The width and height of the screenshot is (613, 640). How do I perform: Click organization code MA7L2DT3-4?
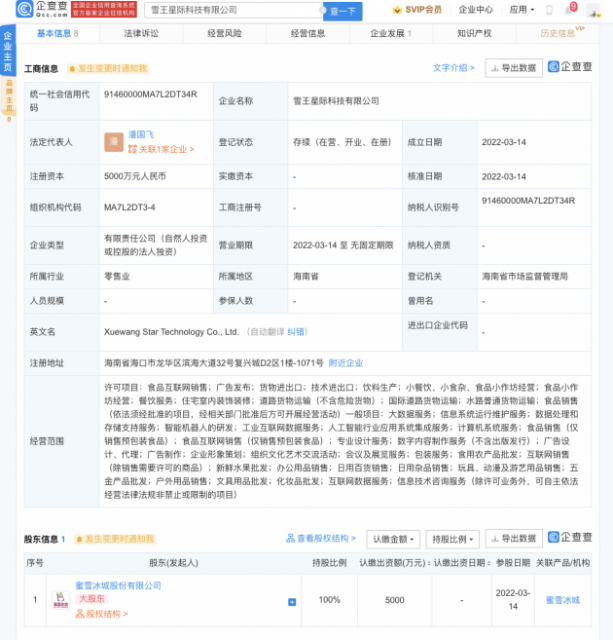click(x=129, y=207)
